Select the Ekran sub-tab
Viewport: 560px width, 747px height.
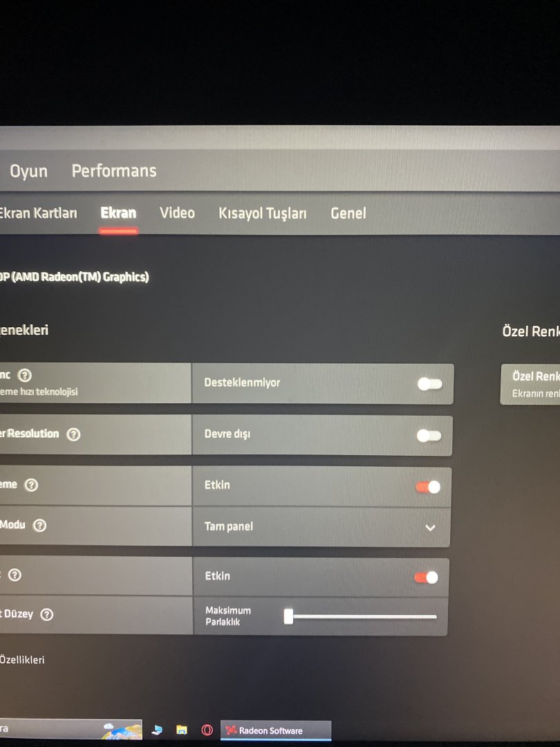(118, 212)
